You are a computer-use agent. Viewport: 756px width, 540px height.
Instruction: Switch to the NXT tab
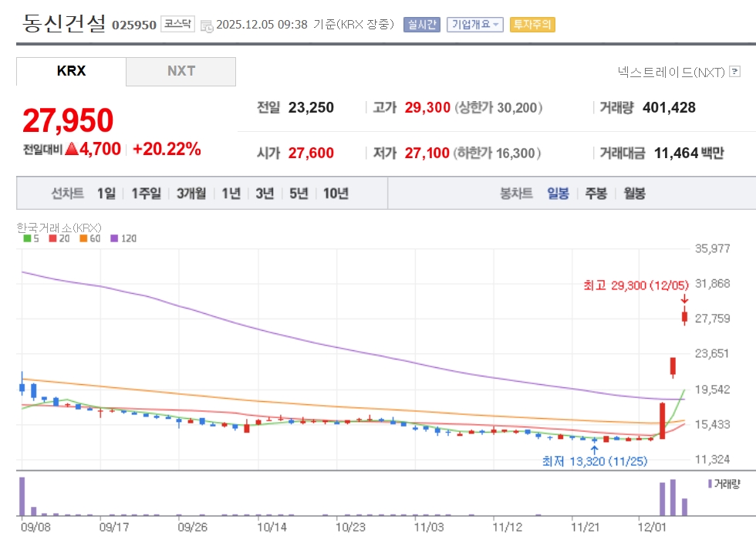pos(181,71)
